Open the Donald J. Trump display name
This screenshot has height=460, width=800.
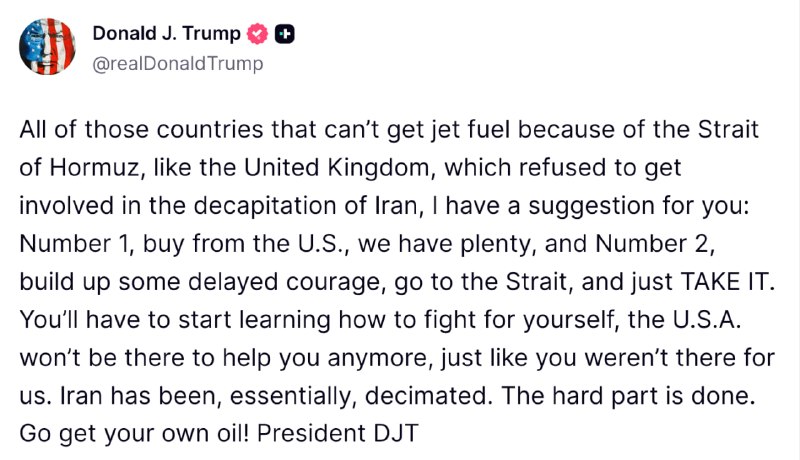166,33
